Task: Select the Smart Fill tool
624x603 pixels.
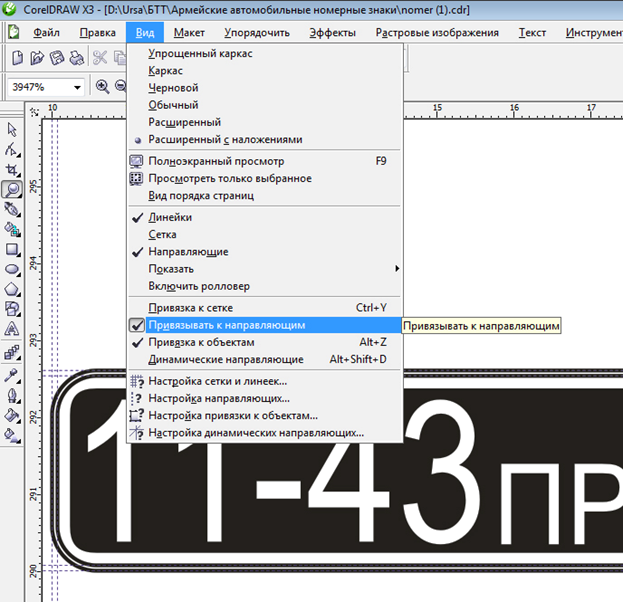Action: pos(12,230)
